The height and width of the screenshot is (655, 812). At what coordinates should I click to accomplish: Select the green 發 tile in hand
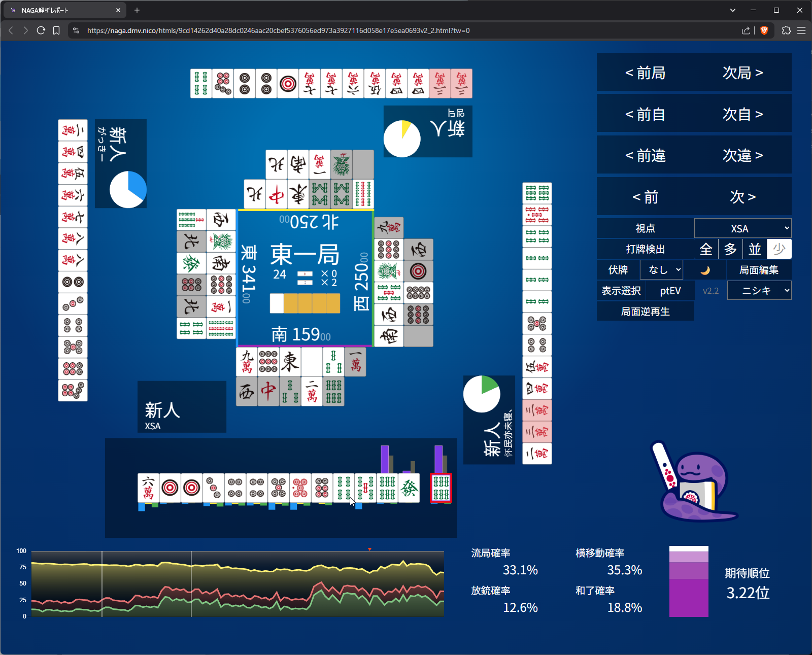(409, 488)
